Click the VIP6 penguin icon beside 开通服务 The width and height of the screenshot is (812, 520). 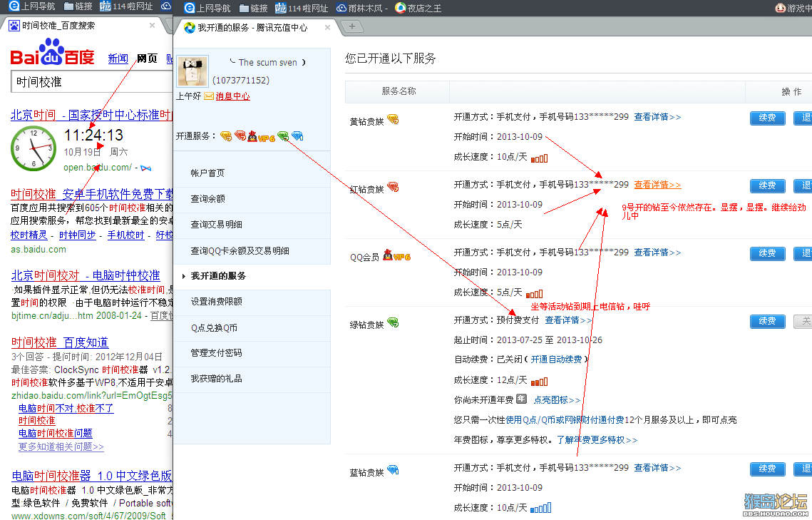tap(260, 137)
